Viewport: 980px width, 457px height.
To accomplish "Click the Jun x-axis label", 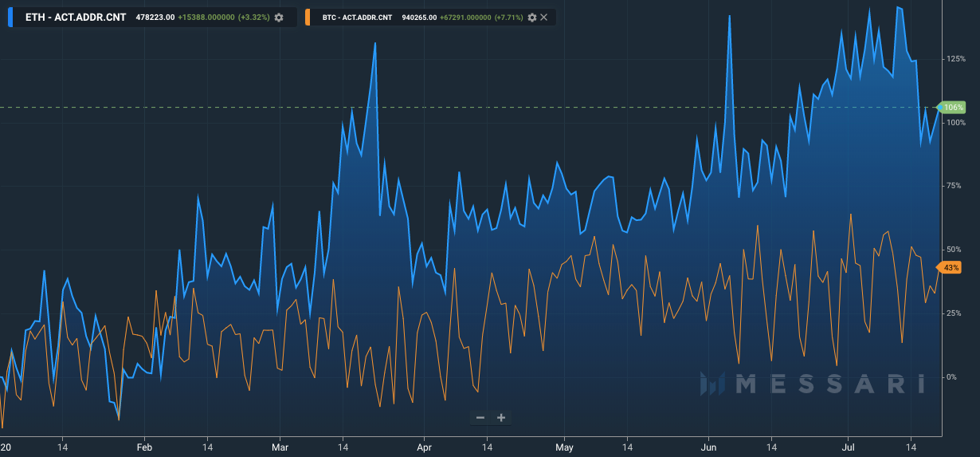I will pos(708,448).
